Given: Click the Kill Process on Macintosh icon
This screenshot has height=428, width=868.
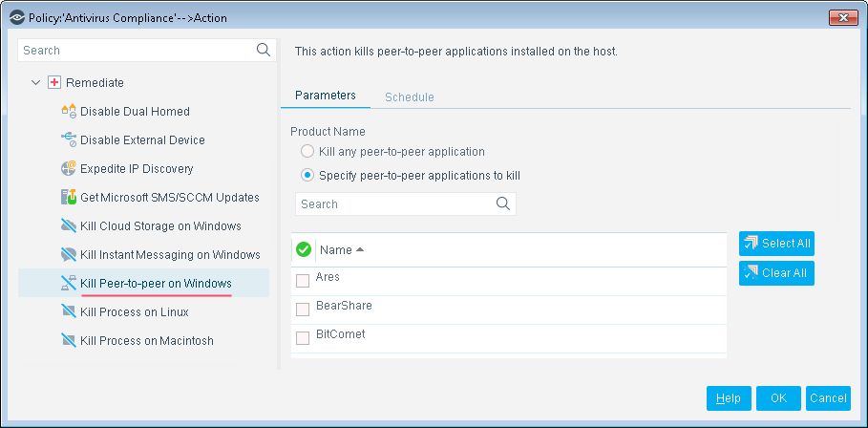Looking at the screenshot, I should click(69, 340).
